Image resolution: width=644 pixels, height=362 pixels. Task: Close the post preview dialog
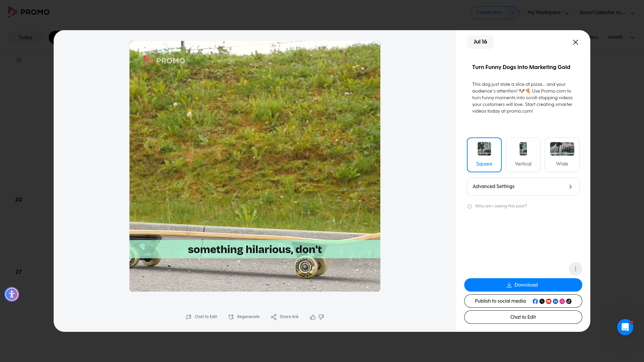[576, 42]
